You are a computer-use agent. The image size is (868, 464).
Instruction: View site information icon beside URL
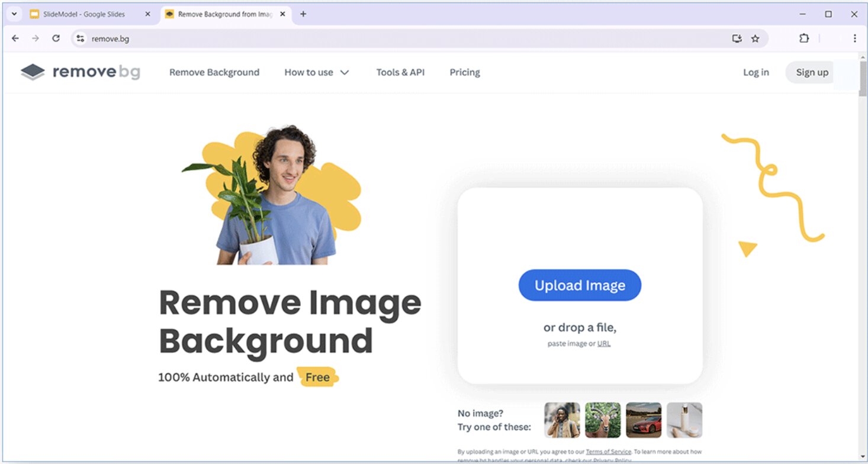click(x=81, y=38)
